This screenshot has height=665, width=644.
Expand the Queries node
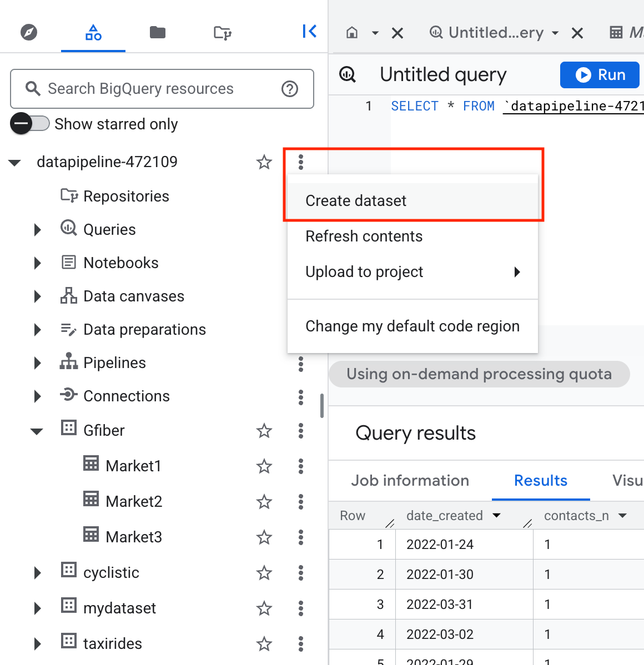pyautogui.click(x=38, y=230)
